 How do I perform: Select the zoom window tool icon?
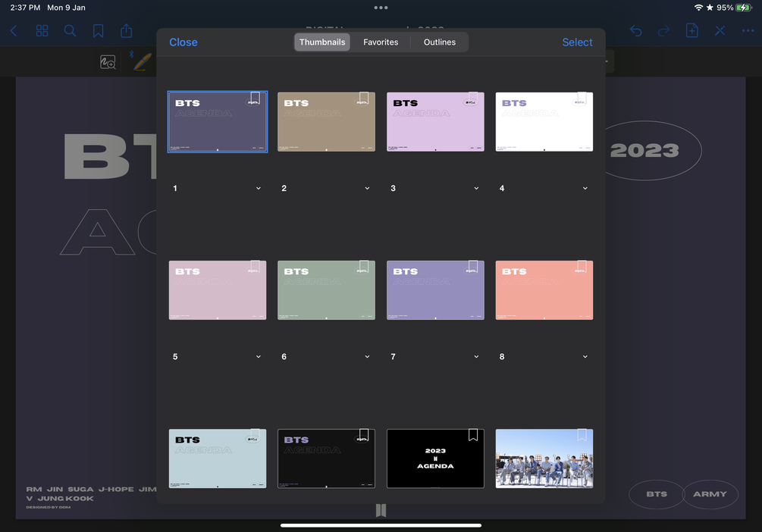pos(108,62)
